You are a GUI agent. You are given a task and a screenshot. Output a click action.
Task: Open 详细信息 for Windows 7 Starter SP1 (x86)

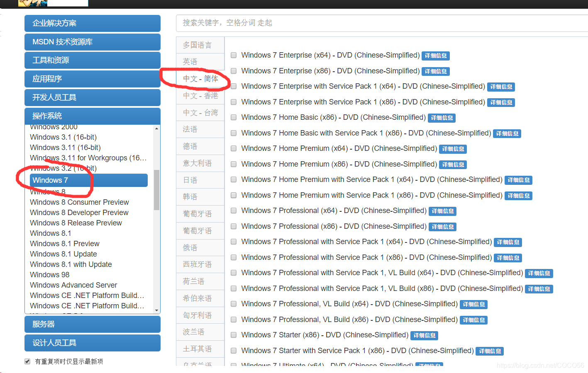(x=490, y=351)
